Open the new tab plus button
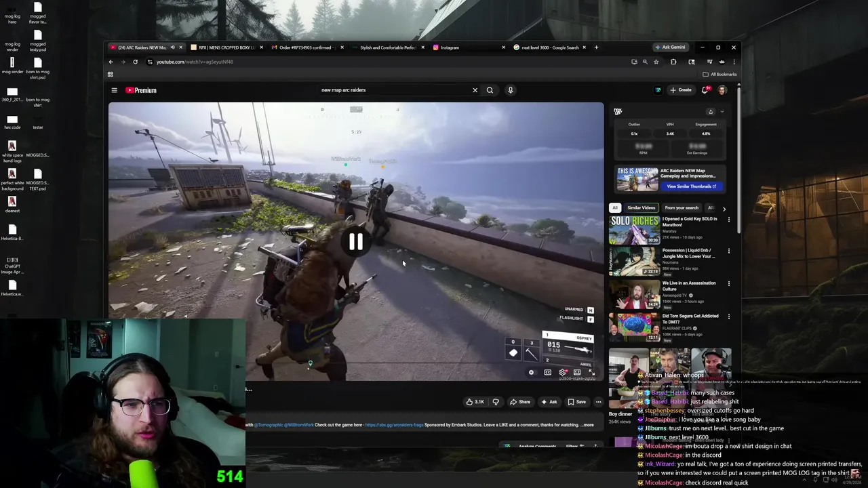The width and height of the screenshot is (868, 488). click(596, 47)
